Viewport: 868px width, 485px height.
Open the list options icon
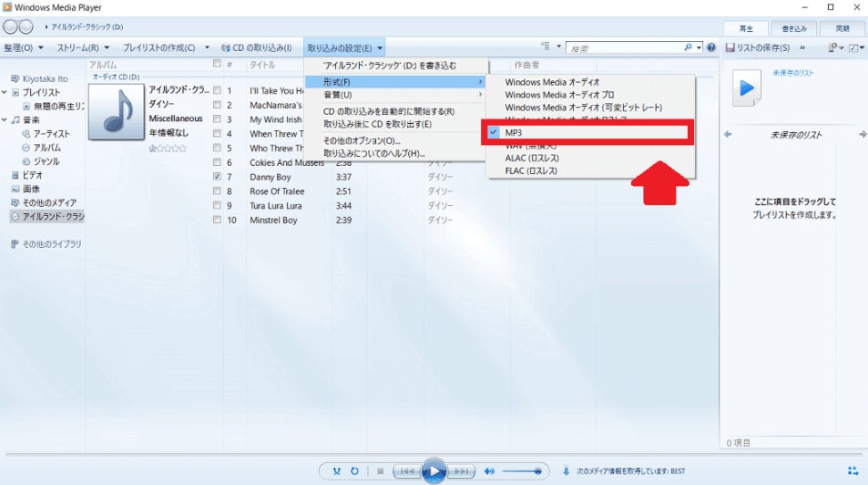833,47
